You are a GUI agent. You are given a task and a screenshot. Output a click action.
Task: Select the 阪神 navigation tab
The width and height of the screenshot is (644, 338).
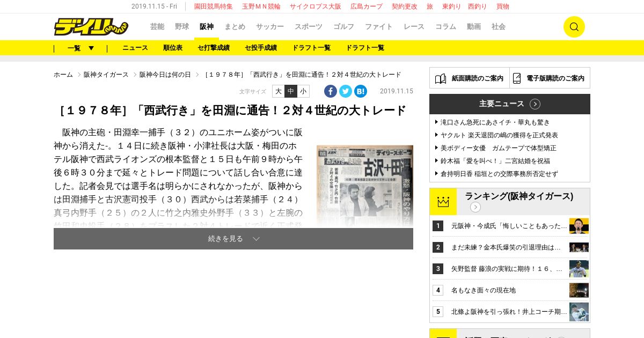coord(207,26)
